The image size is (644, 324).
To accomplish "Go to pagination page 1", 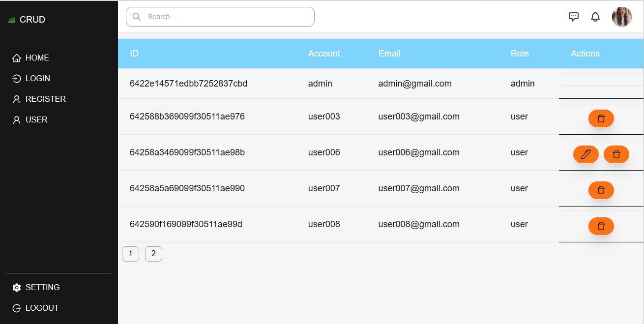I will coord(130,254).
